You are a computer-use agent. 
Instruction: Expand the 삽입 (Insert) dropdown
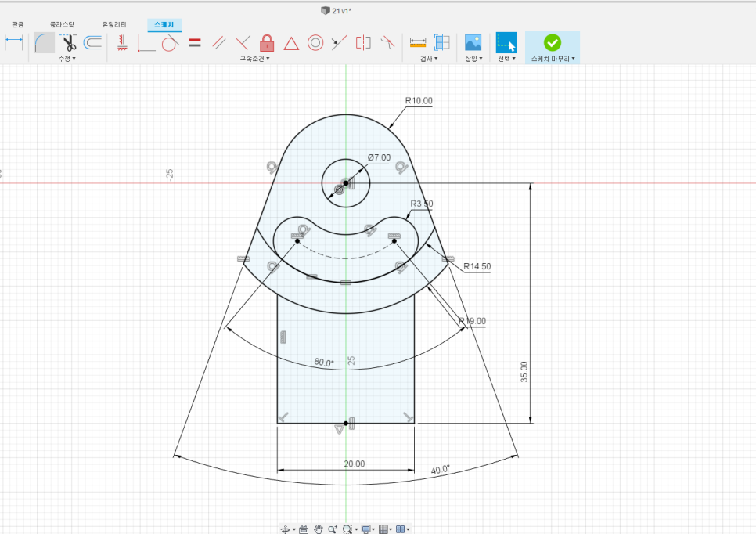click(x=473, y=59)
